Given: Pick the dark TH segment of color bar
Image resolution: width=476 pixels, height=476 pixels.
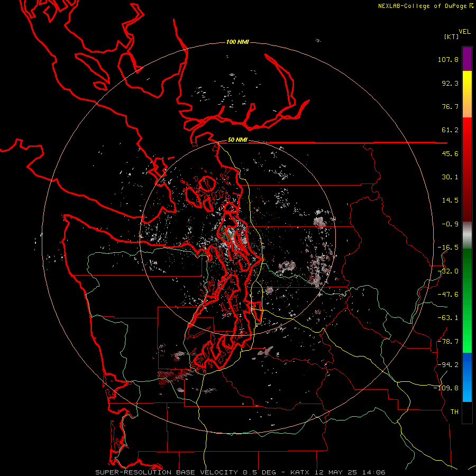Looking at the screenshot, I should point(467,413).
